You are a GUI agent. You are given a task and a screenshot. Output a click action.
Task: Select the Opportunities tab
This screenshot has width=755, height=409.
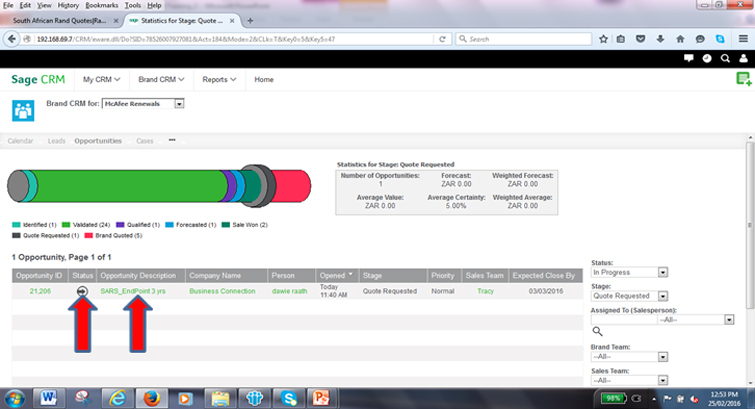98,141
